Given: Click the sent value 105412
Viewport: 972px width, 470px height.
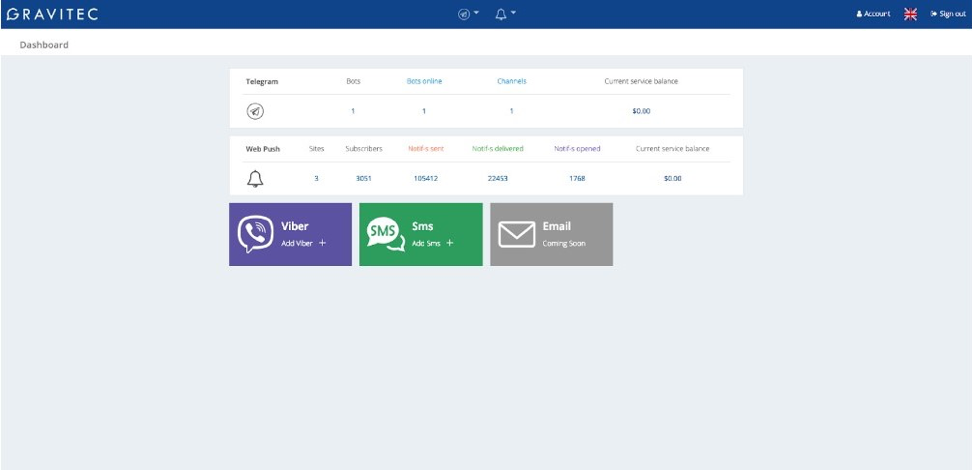Looking at the screenshot, I should pyautogui.click(x=426, y=179).
